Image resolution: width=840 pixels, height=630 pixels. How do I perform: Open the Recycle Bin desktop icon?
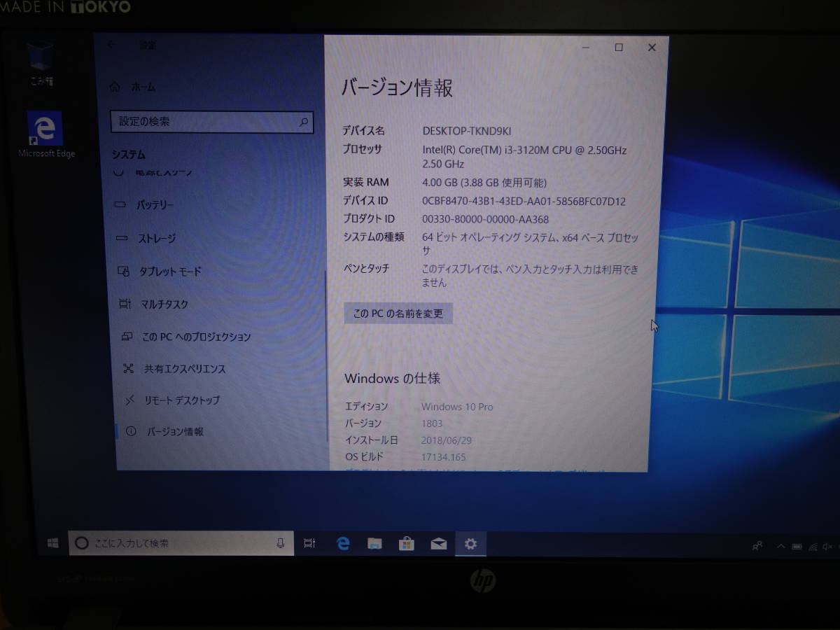pyautogui.click(x=41, y=63)
